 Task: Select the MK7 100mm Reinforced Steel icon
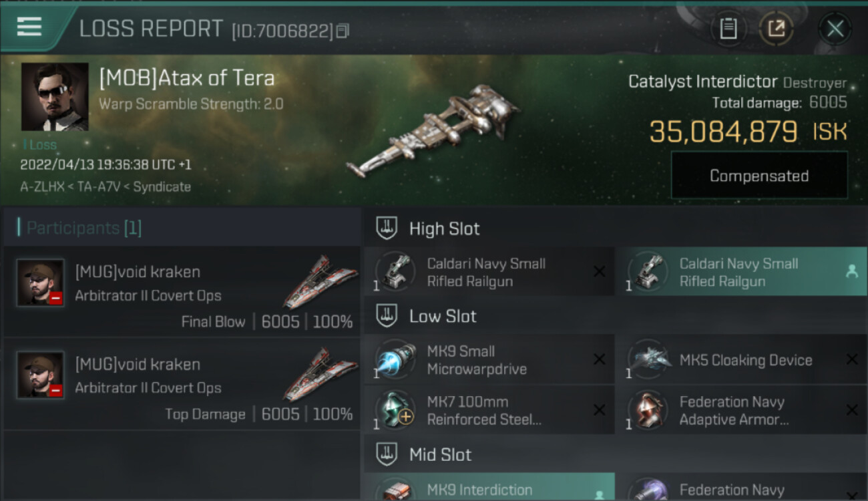click(395, 409)
